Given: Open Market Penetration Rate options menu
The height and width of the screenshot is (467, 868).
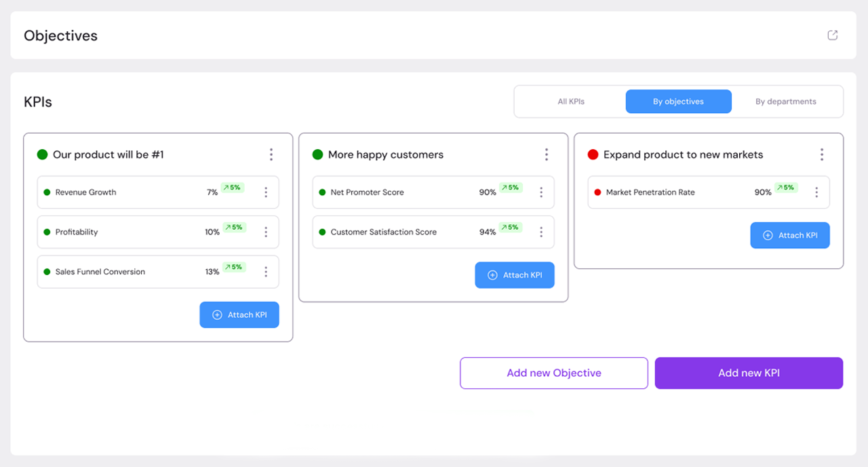Looking at the screenshot, I should tap(816, 192).
